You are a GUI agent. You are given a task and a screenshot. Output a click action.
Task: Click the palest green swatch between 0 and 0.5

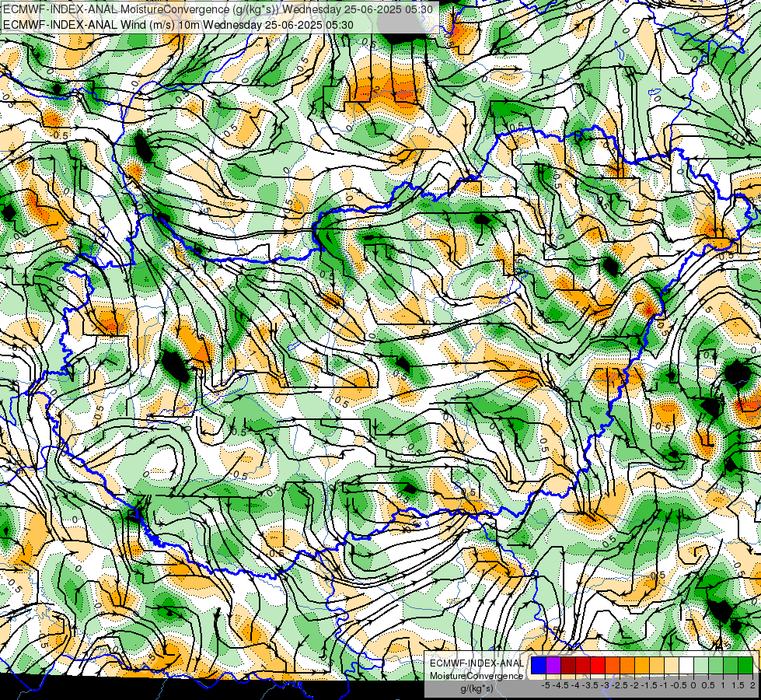pyautogui.click(x=701, y=666)
